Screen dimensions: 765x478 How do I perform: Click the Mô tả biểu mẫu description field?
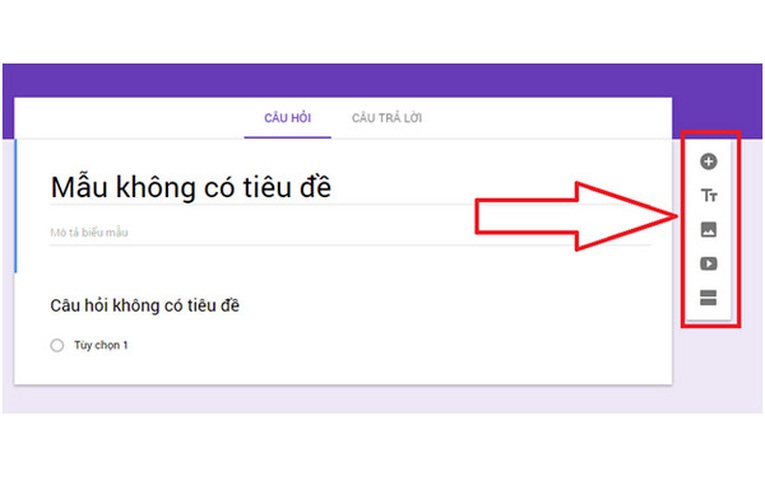[x=350, y=233]
